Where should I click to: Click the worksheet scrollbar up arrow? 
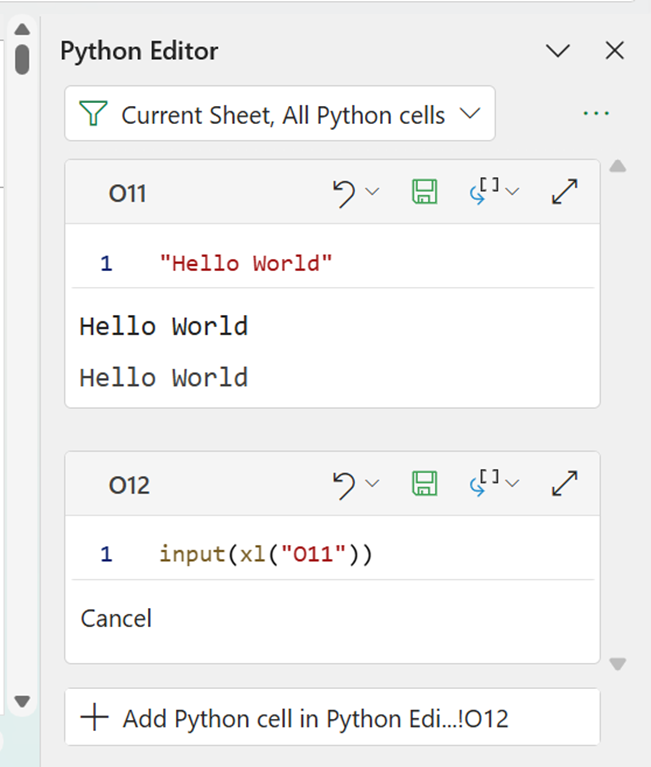[x=22, y=30]
